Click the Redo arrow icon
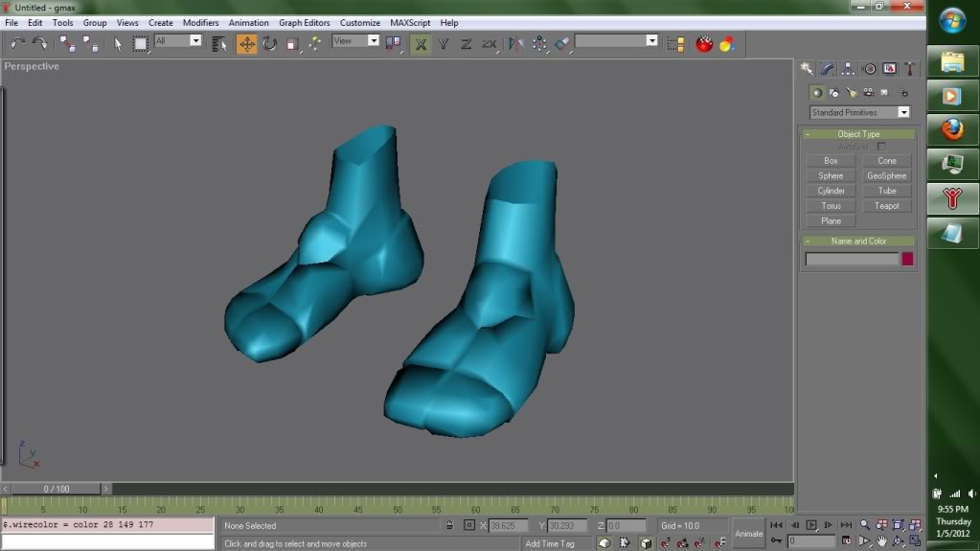The image size is (980, 551). [x=39, y=44]
